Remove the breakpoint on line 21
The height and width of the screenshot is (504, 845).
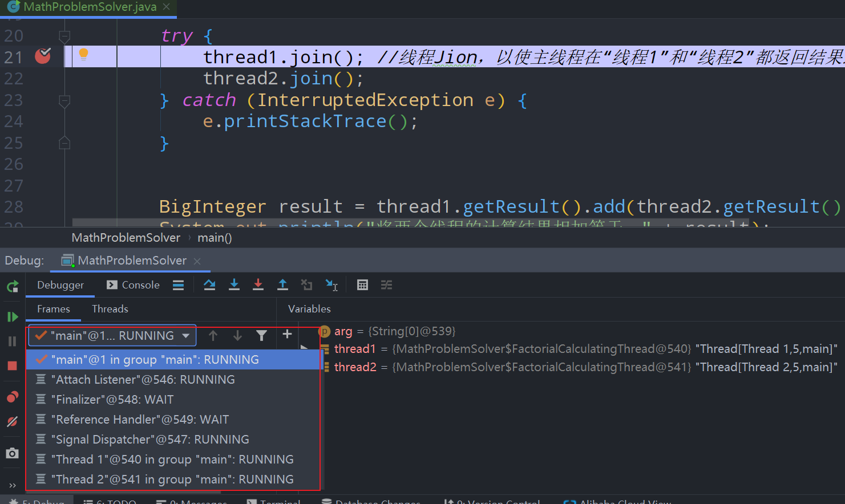click(43, 56)
